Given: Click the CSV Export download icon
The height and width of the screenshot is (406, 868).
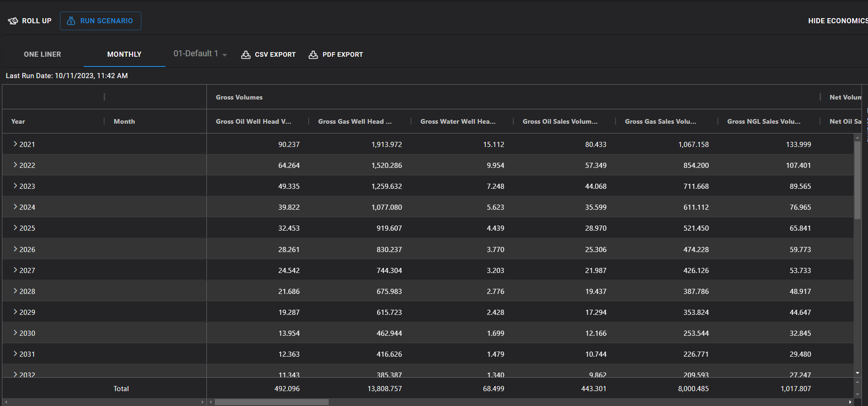Looking at the screenshot, I should pos(246,55).
